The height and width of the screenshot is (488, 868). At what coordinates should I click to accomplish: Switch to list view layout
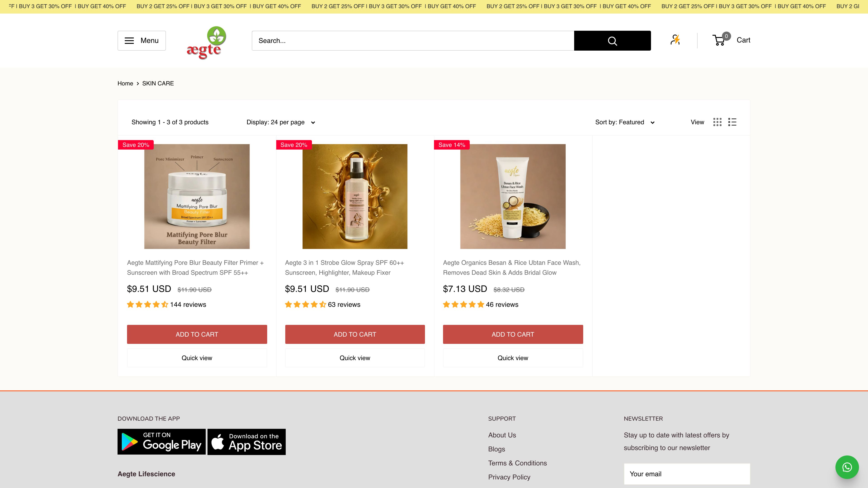click(x=732, y=122)
